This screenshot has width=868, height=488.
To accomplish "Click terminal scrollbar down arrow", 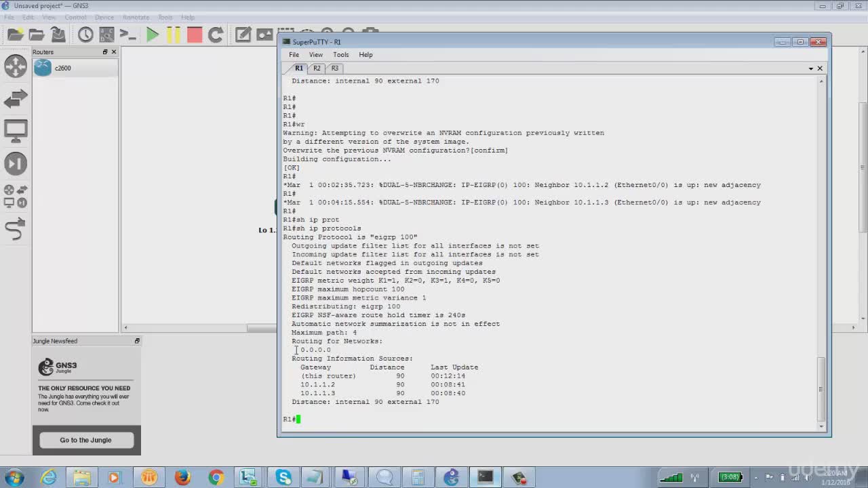I will (x=821, y=426).
